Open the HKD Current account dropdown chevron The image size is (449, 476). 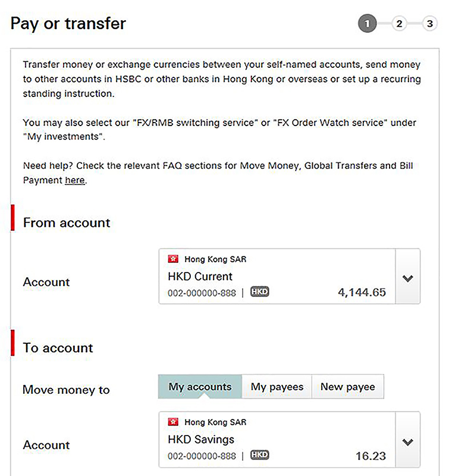[x=408, y=277]
